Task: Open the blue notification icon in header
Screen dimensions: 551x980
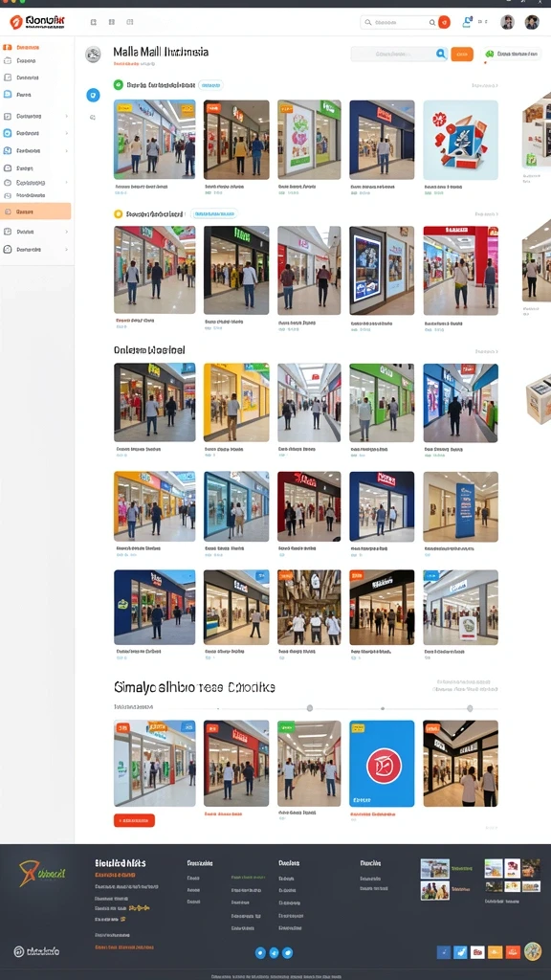Action: pyautogui.click(x=467, y=22)
